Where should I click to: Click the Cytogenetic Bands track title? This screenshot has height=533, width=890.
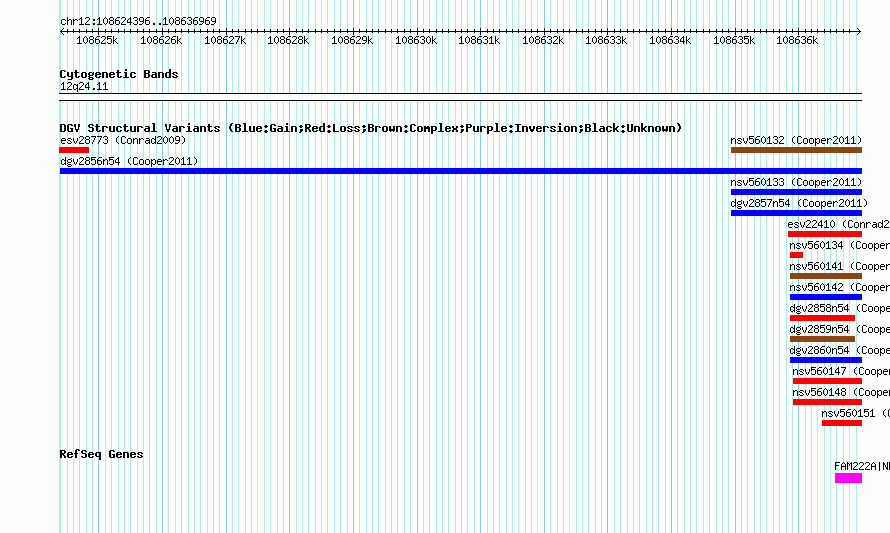click(119, 74)
